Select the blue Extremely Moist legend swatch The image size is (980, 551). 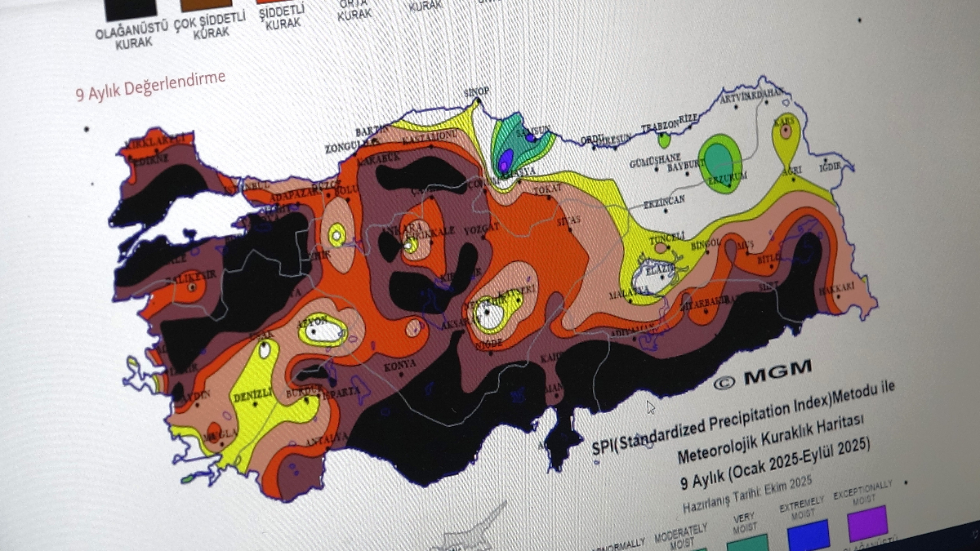[x=808, y=535]
